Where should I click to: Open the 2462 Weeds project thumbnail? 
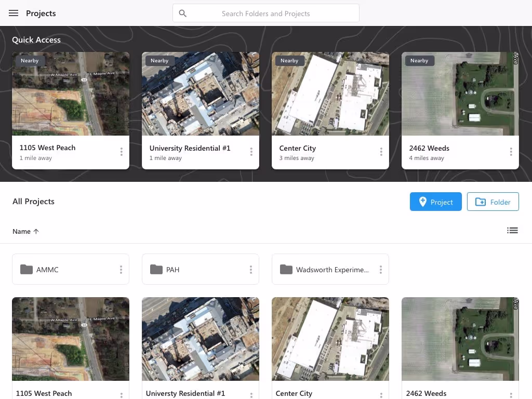point(460,339)
